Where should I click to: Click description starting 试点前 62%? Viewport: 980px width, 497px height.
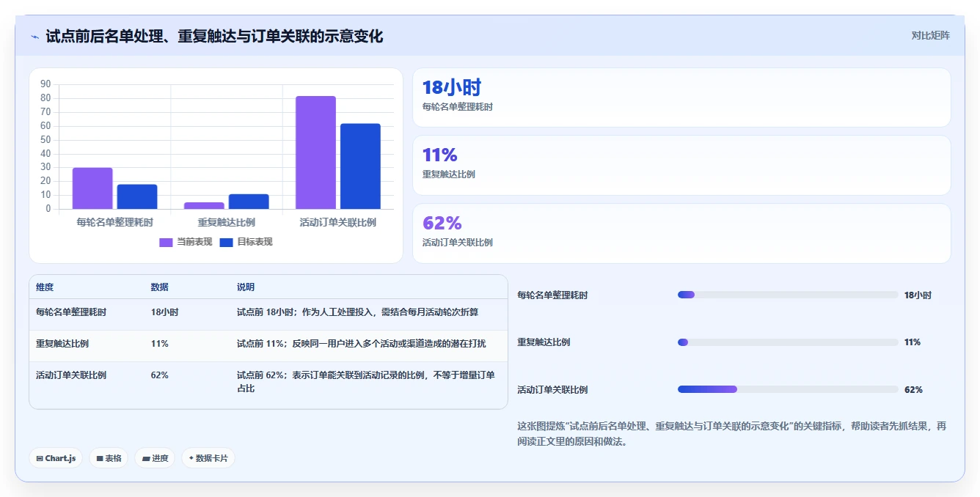[x=365, y=382]
